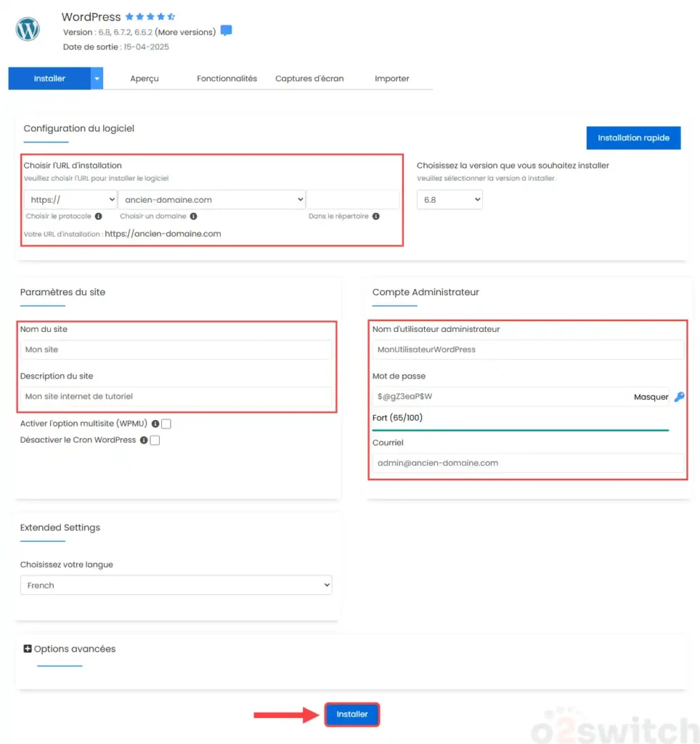This screenshot has width=700, height=744.
Task: Open the French language dropdown
Action: (x=176, y=585)
